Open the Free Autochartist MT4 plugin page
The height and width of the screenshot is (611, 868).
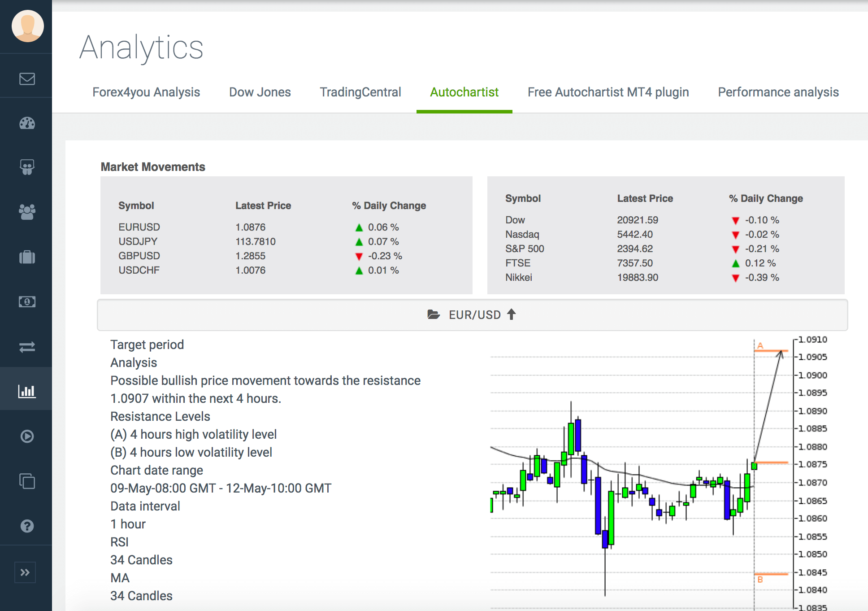[608, 92]
